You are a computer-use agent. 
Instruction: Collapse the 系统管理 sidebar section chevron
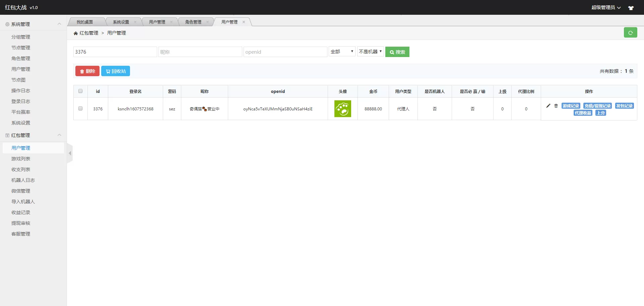(x=59, y=24)
